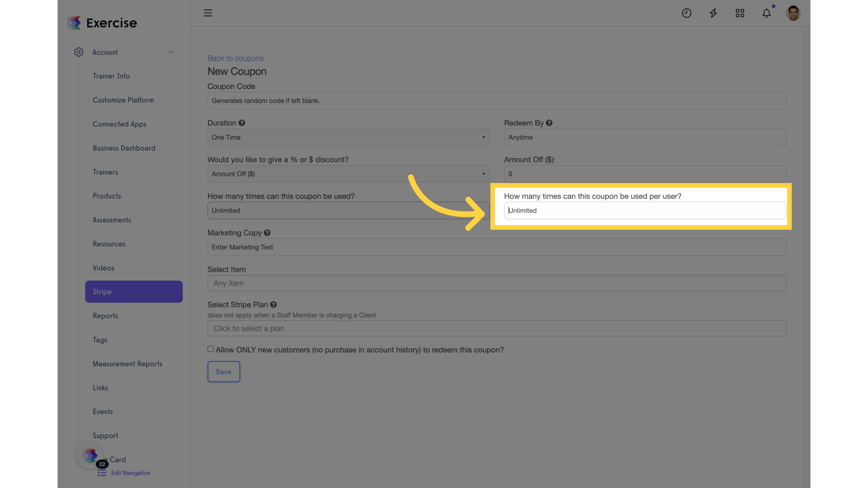Open Tags in sidebar
The image size is (868, 488).
pyautogui.click(x=100, y=340)
